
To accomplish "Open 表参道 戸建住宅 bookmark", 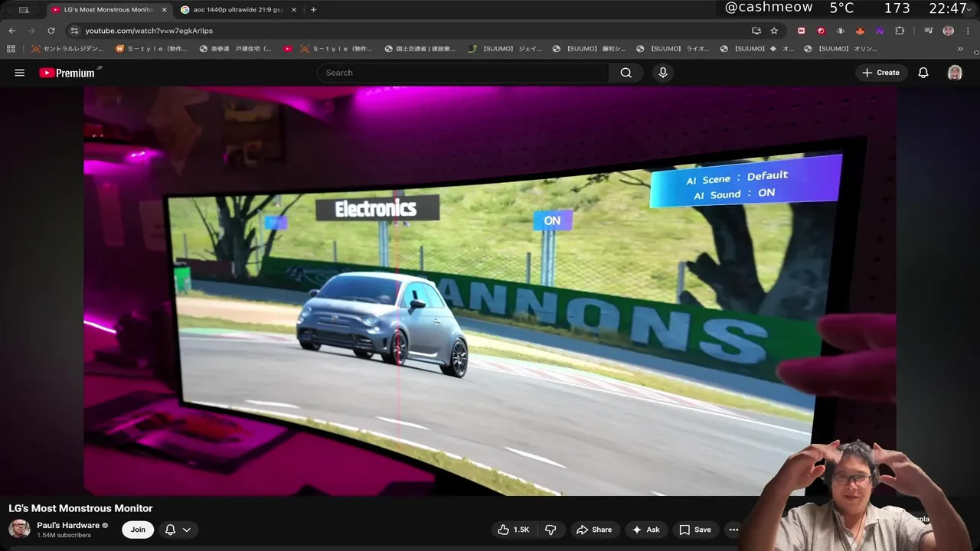I will click(x=236, y=49).
